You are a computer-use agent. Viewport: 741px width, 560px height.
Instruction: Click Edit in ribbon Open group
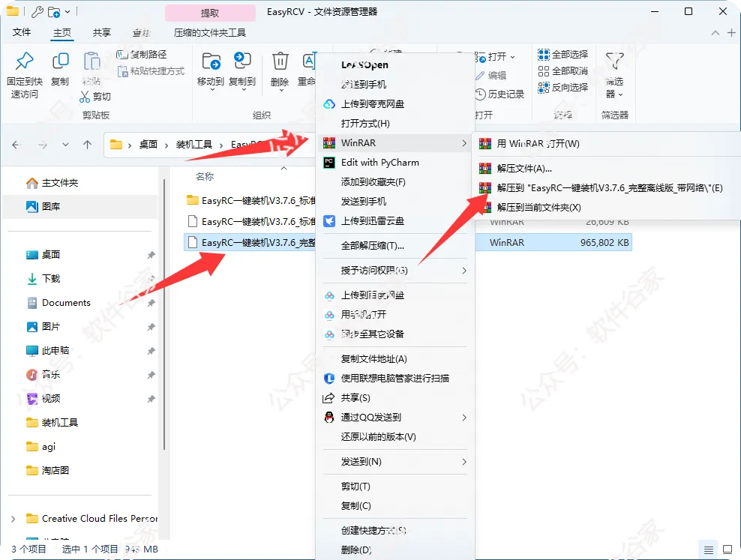click(x=490, y=76)
